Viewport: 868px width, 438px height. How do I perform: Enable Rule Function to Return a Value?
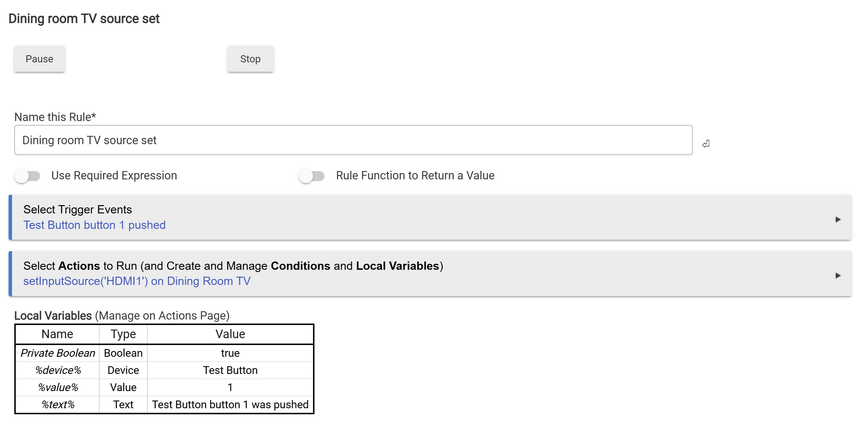click(x=312, y=176)
